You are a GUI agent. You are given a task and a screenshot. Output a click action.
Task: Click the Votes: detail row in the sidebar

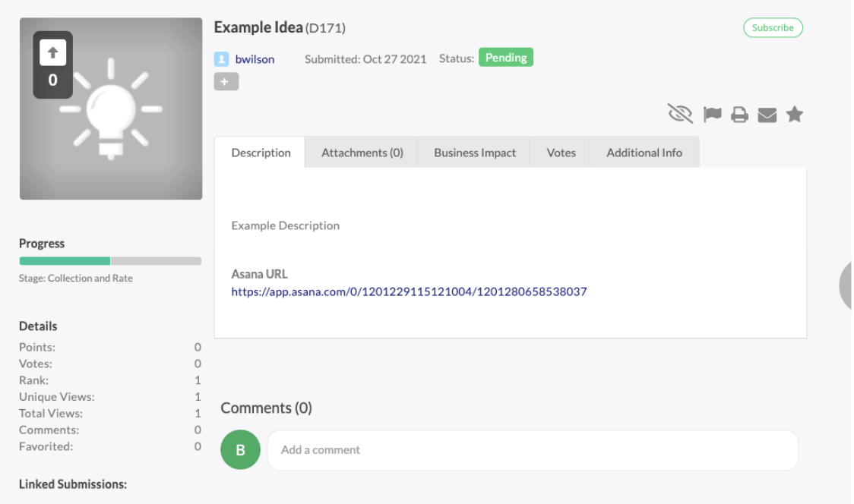[x=110, y=364]
